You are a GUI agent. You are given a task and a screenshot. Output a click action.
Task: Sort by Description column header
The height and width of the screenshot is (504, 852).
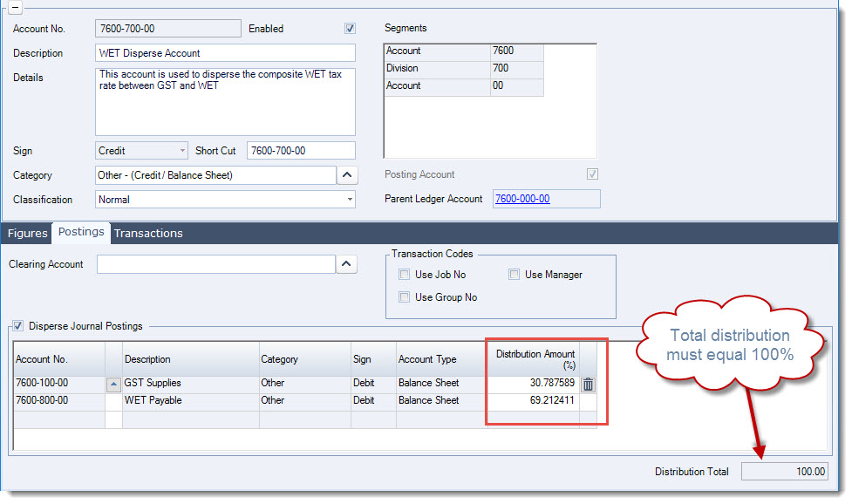point(191,359)
